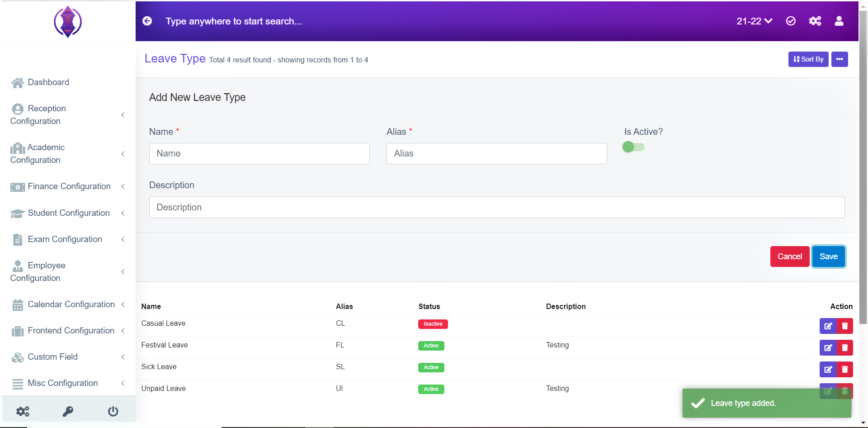Click the circled checkmark icon in header

point(791,21)
